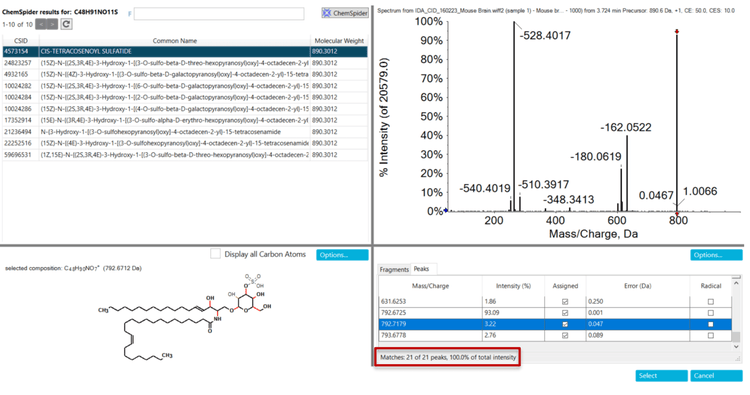
Task: Select red precursor marker atop spectrum peak
Action: pos(677,32)
